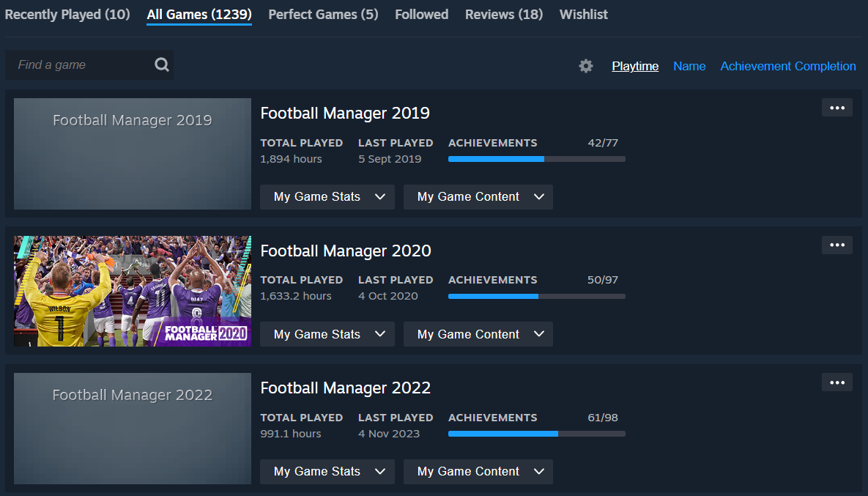Click the 1,894 hours playtime text
Image resolution: width=868 pixels, height=496 pixels.
[292, 160]
